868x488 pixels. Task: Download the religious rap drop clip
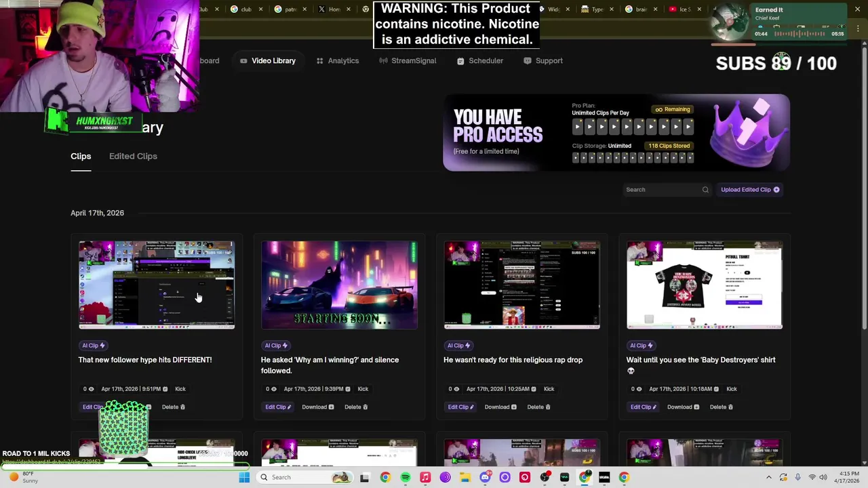(500, 407)
